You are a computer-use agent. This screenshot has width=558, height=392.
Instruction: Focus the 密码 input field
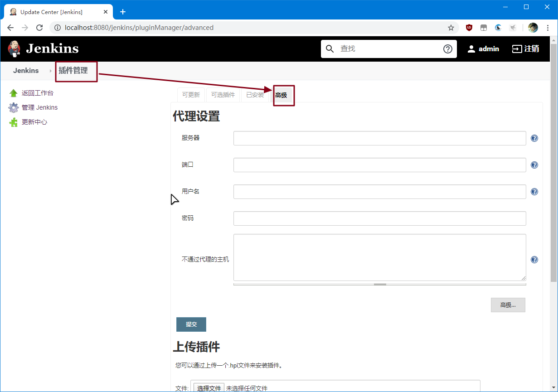[380, 218]
